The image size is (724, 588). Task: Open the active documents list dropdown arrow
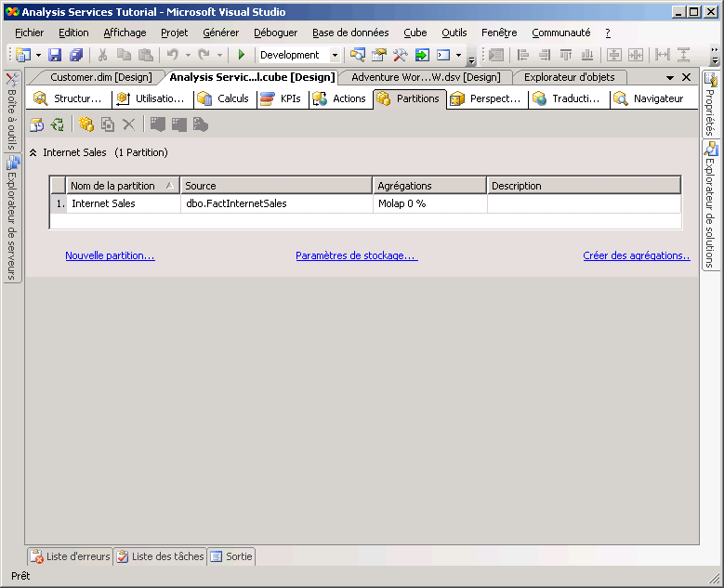tap(670, 77)
